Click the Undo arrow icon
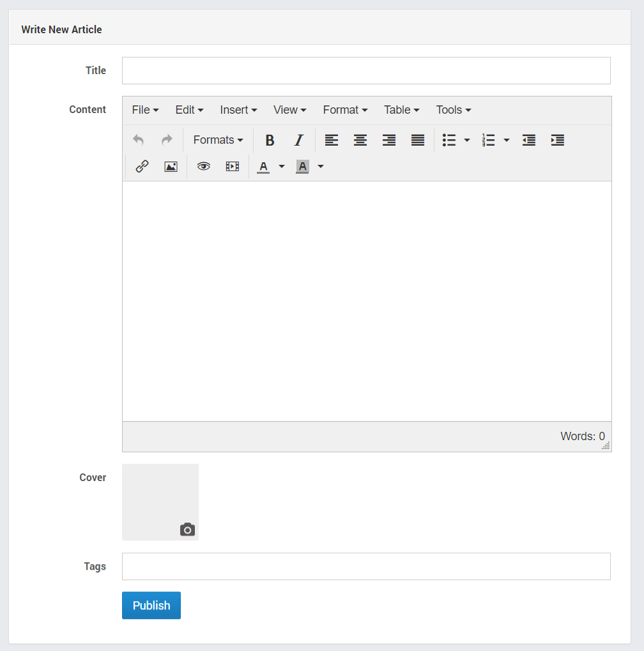Image resolution: width=644 pixels, height=651 pixels. [138, 140]
